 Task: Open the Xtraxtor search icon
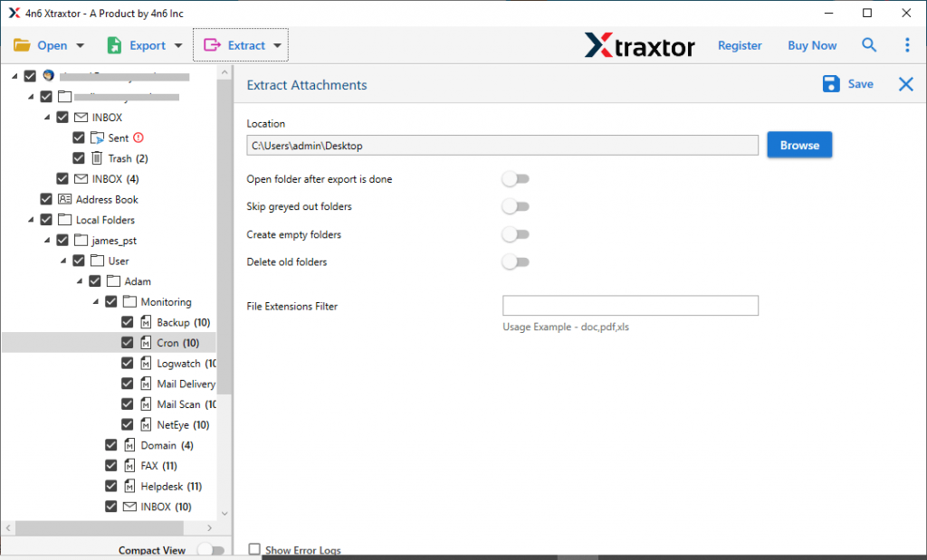coord(869,44)
